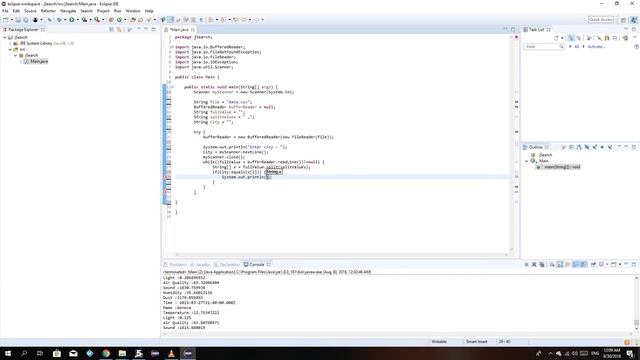Collapse the JSearch package node

(16, 55)
